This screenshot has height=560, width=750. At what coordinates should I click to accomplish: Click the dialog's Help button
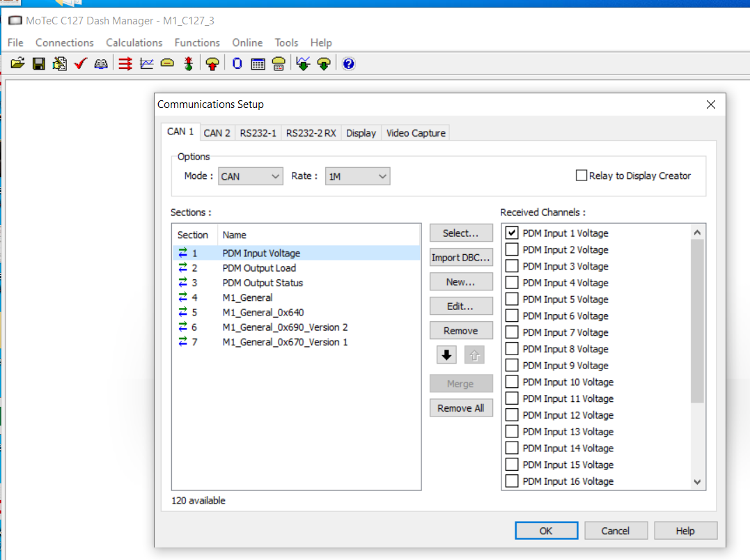[x=685, y=530]
